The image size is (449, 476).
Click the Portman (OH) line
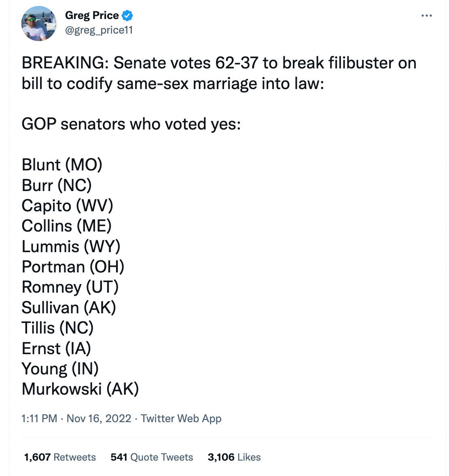tap(73, 267)
